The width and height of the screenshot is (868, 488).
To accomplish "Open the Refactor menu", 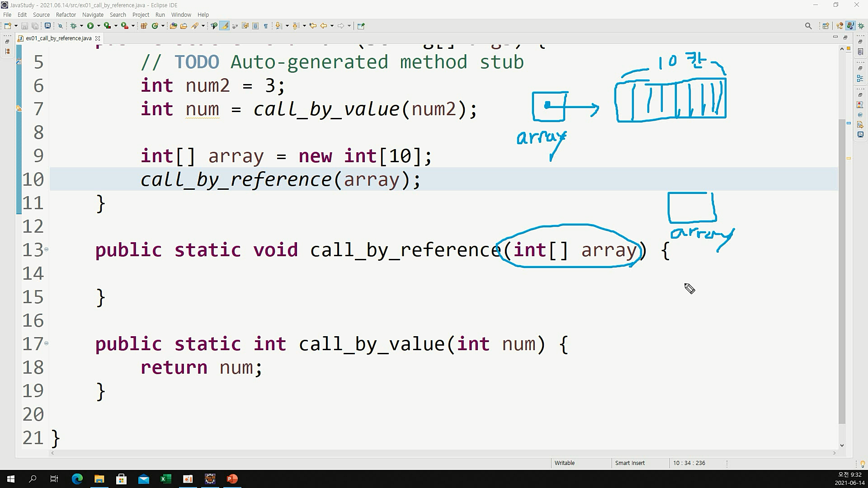I will [x=66, y=14].
